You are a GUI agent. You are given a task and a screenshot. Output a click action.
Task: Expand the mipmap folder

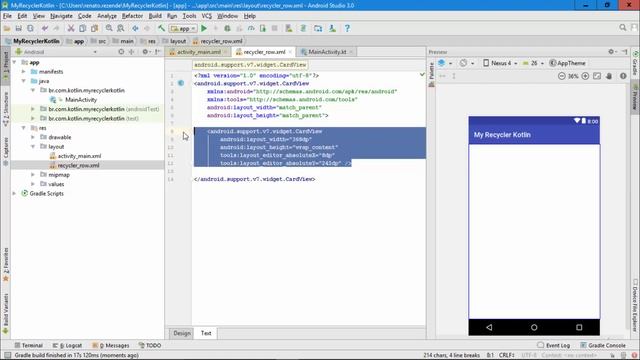(33, 175)
